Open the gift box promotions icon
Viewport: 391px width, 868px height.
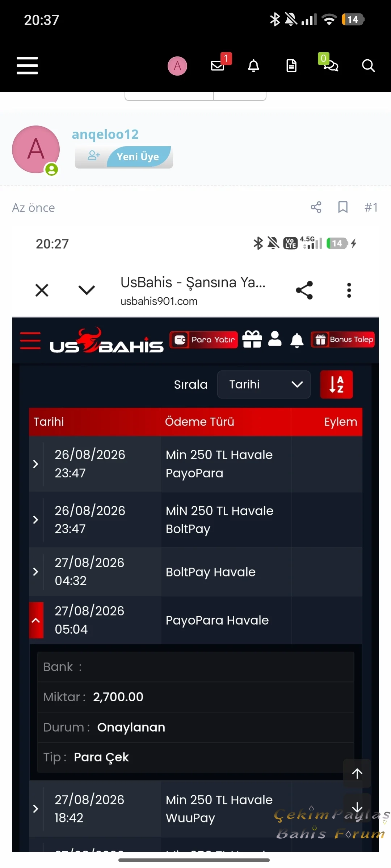[252, 339]
